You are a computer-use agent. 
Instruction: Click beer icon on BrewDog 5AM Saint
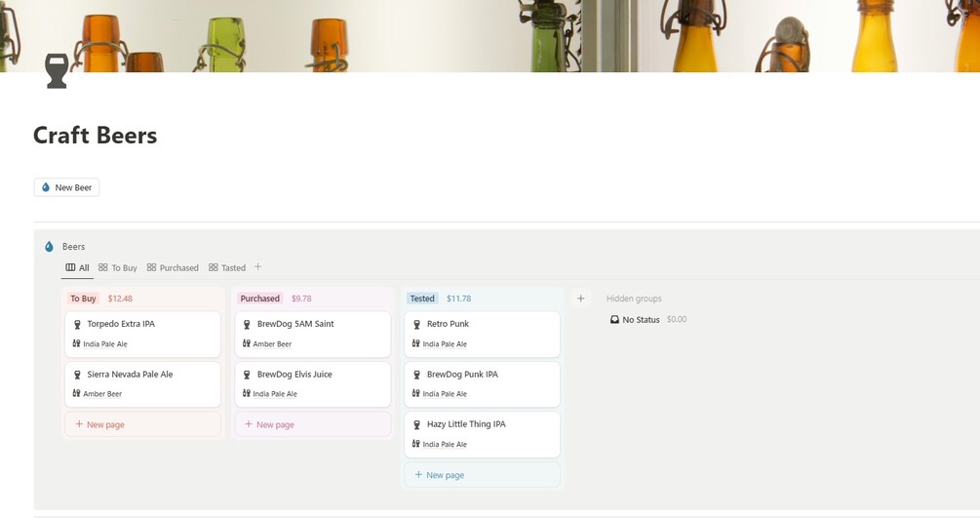click(x=247, y=324)
